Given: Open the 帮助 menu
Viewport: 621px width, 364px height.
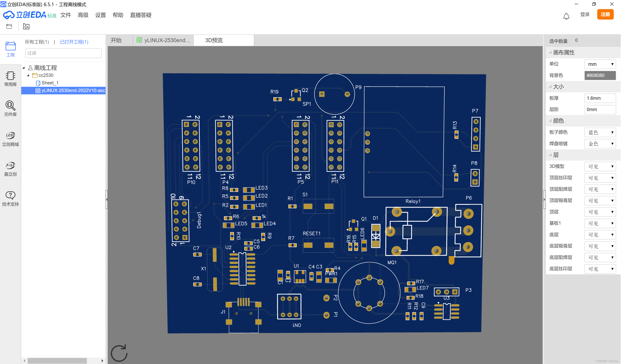Looking at the screenshot, I should coord(118,15).
